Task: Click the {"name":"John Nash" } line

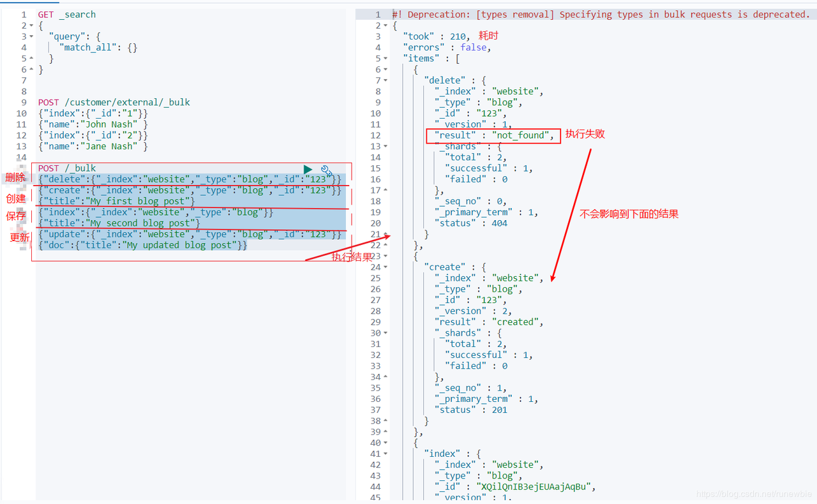Action: point(93,124)
